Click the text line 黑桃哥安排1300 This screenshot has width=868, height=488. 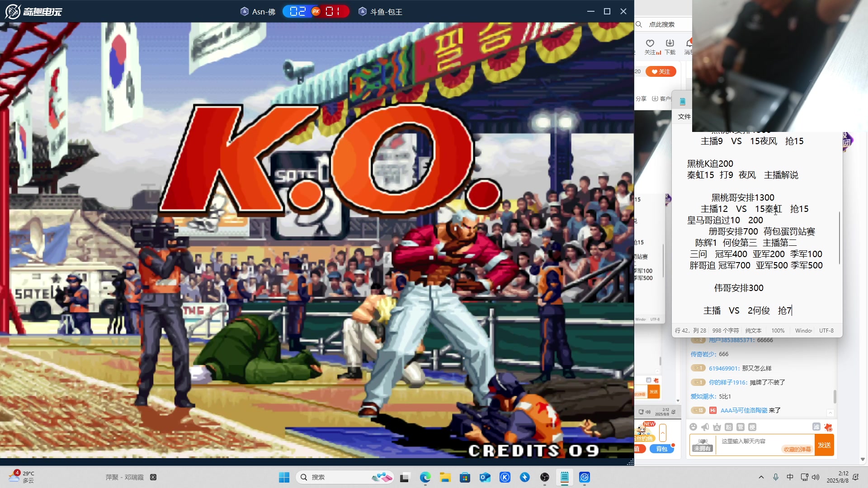pyautogui.click(x=743, y=197)
